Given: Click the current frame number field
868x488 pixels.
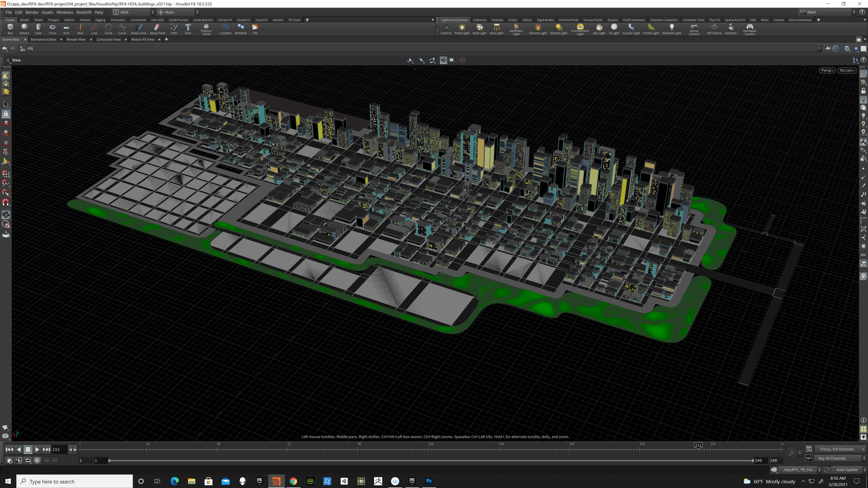Looking at the screenshot, I should [59, 449].
